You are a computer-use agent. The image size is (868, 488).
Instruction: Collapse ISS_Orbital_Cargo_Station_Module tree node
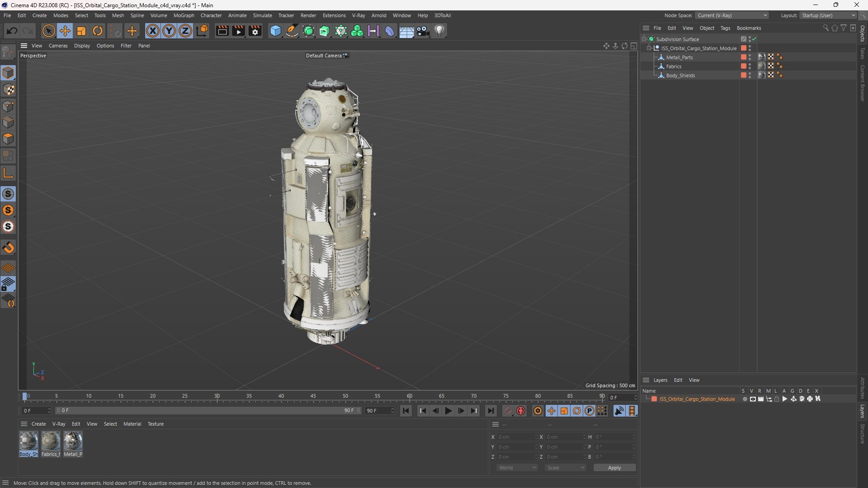click(x=649, y=48)
